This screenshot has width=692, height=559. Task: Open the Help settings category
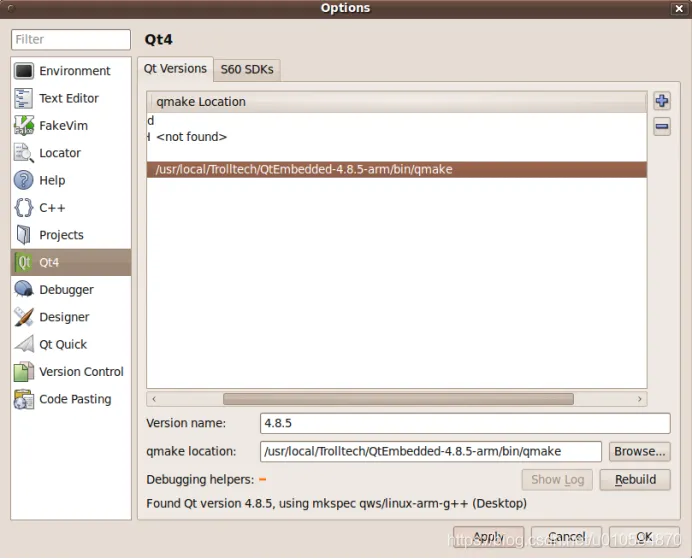pos(71,180)
